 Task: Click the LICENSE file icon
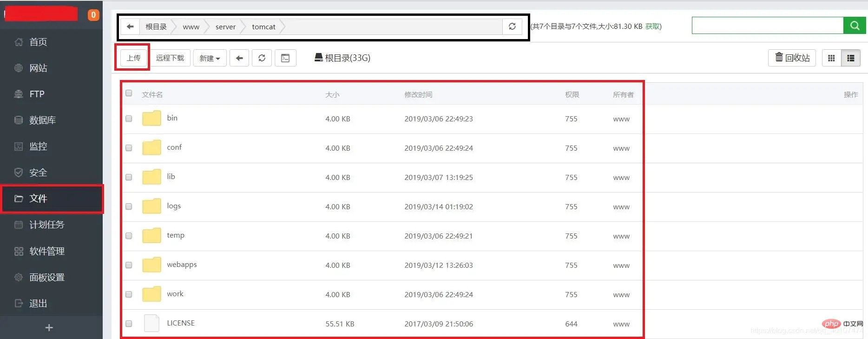[x=151, y=323]
